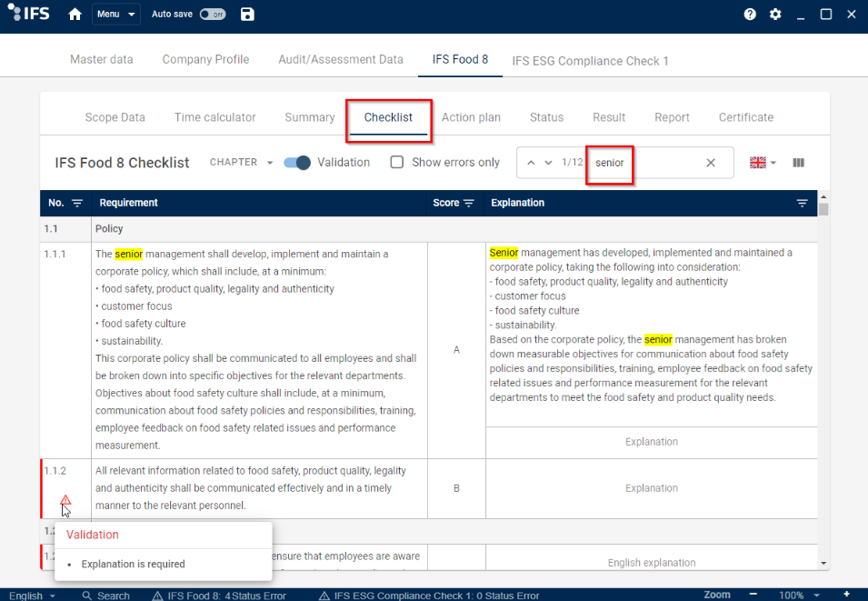Viewport: 868px width, 601px height.
Task: Select the Audit/Assessment Data tab
Action: tap(341, 59)
